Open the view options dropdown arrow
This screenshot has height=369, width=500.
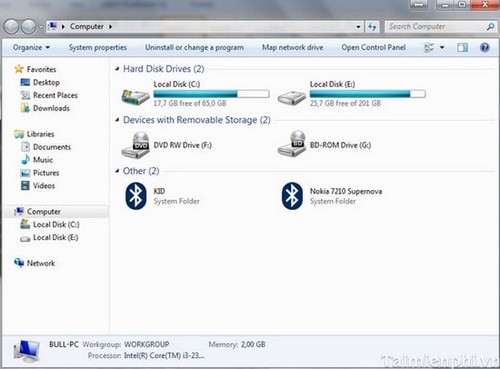click(442, 47)
